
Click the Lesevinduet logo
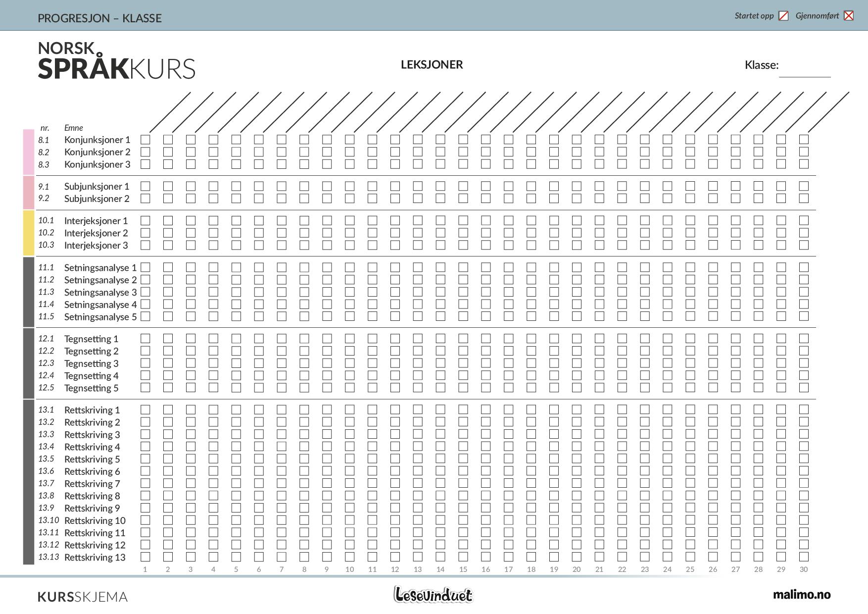pos(433,595)
